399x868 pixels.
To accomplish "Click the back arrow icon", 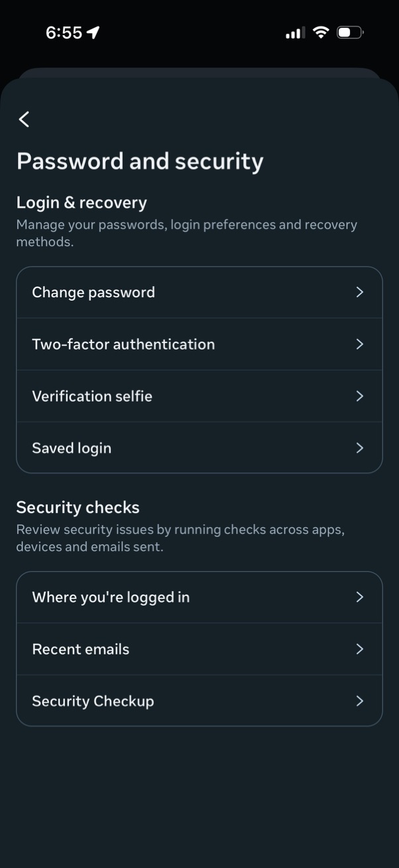I will point(24,119).
